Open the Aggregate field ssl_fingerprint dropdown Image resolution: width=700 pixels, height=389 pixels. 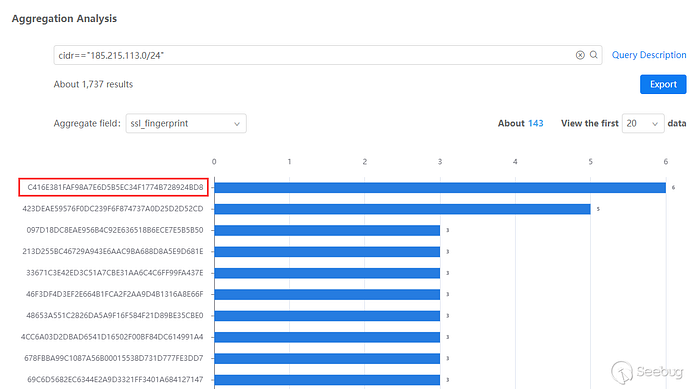pos(186,123)
